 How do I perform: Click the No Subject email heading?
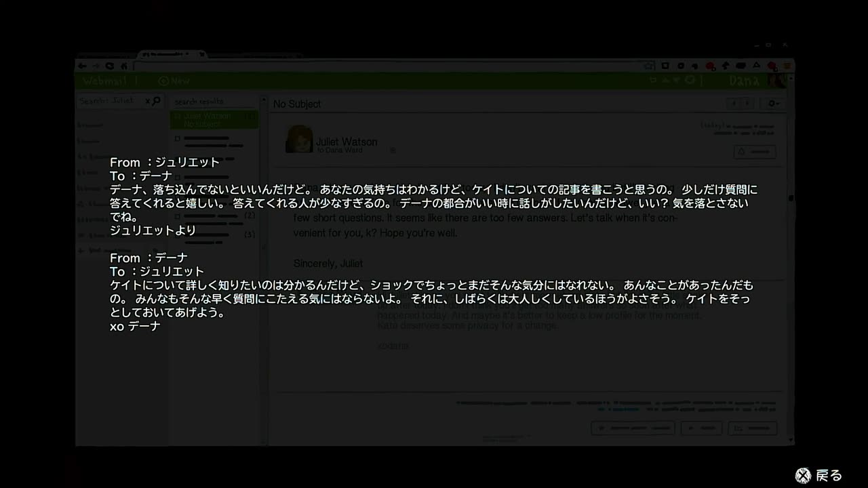pyautogui.click(x=297, y=104)
